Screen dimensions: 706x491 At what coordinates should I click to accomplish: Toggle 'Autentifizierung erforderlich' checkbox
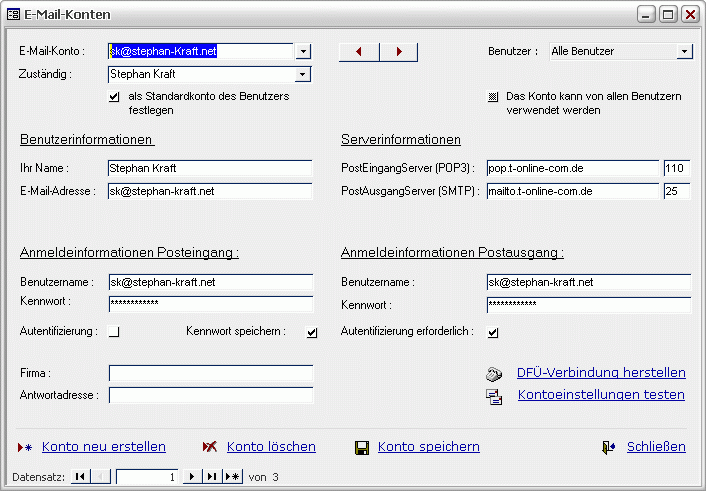click(x=493, y=332)
